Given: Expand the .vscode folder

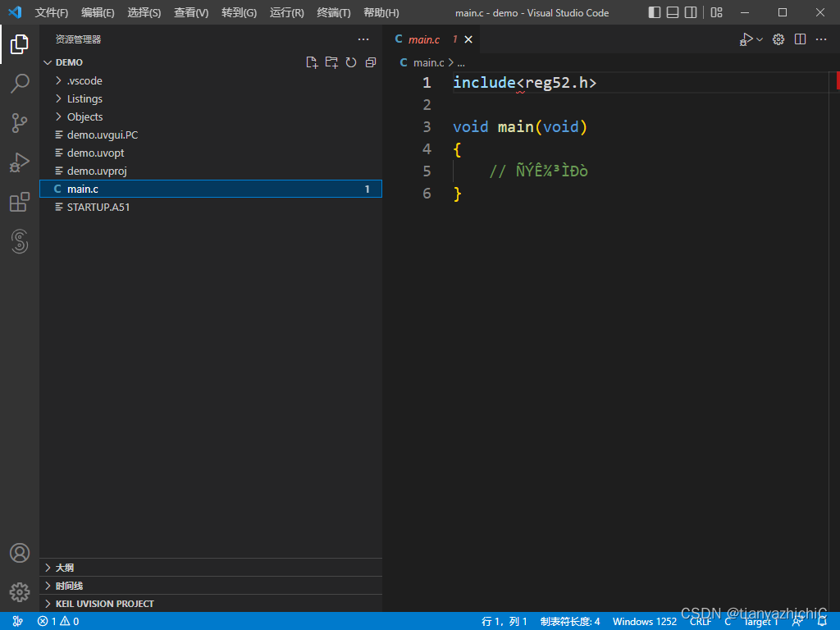Looking at the screenshot, I should click(211, 81).
